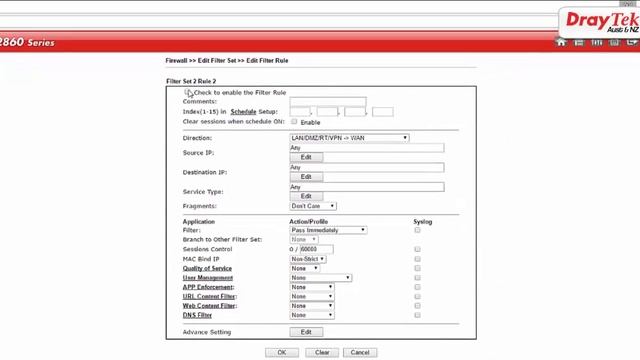
Task: Open the User Management link
Action: pyautogui.click(x=208, y=278)
